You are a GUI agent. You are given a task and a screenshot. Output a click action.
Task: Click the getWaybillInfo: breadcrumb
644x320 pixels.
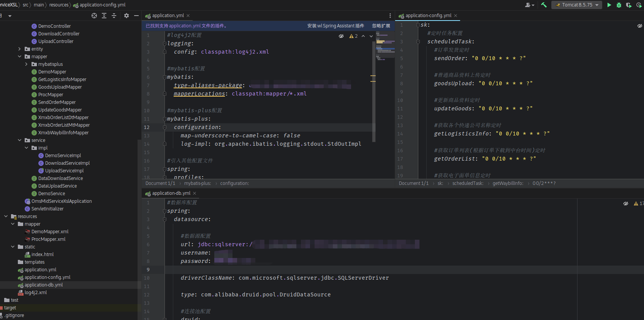click(x=508, y=183)
